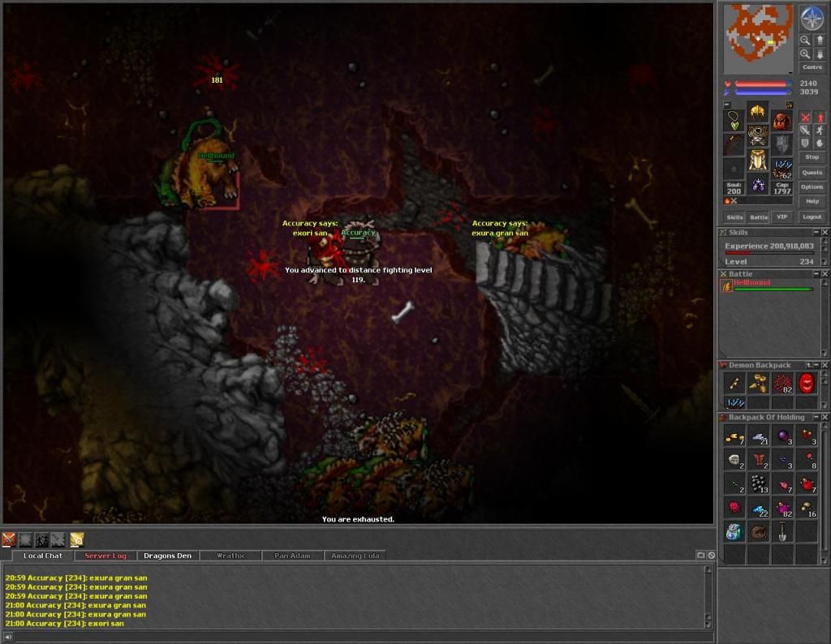The image size is (831, 644).
Task: Click the rope item in Backpack Of Holding
Action: (x=759, y=532)
